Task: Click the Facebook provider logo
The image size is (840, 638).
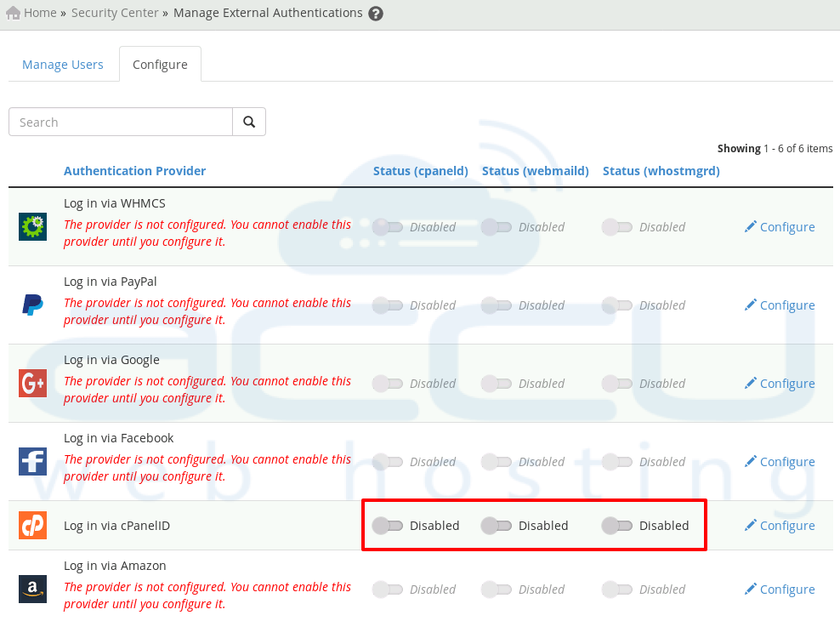Action: (x=32, y=462)
